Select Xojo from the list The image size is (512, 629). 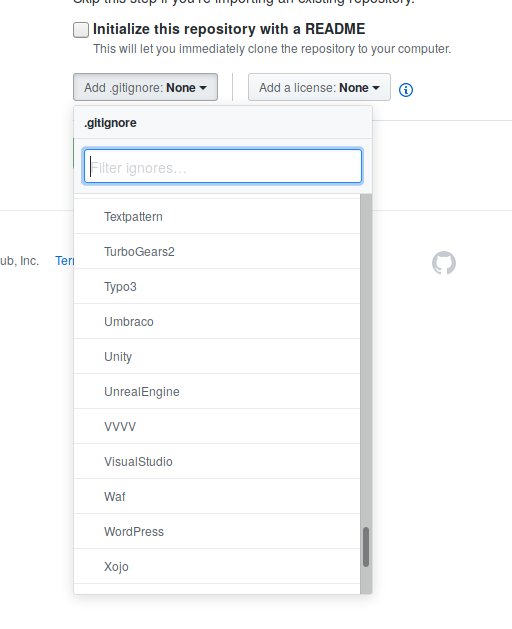pos(217,566)
